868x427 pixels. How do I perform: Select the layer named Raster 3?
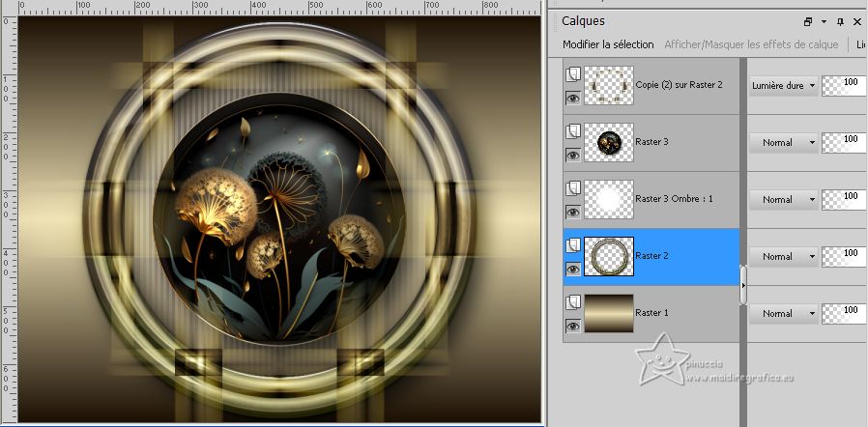click(x=651, y=142)
